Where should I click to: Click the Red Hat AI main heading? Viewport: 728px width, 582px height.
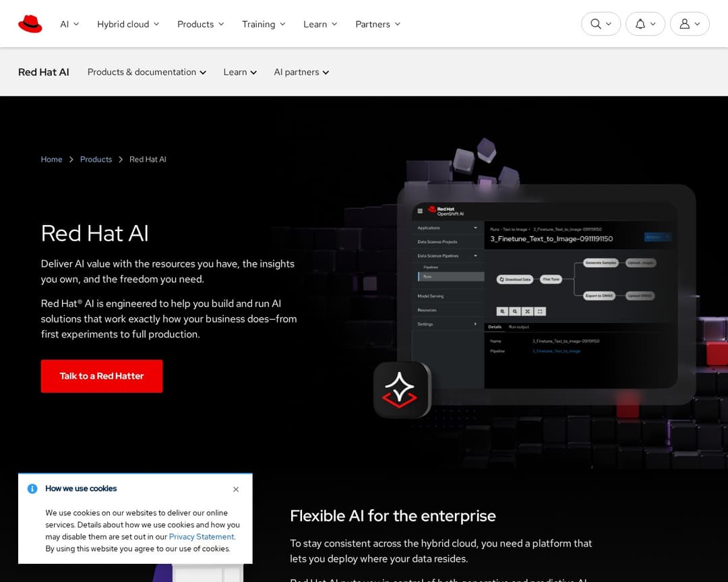point(95,233)
